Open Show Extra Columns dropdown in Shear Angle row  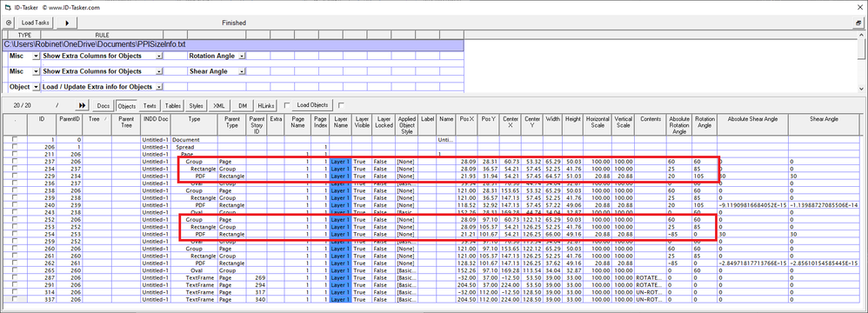[x=159, y=71]
